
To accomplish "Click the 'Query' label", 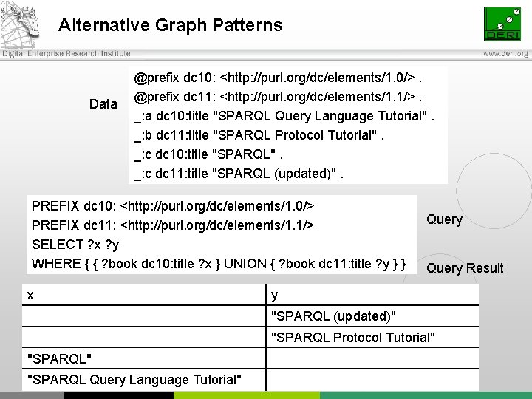I will click(445, 219).
